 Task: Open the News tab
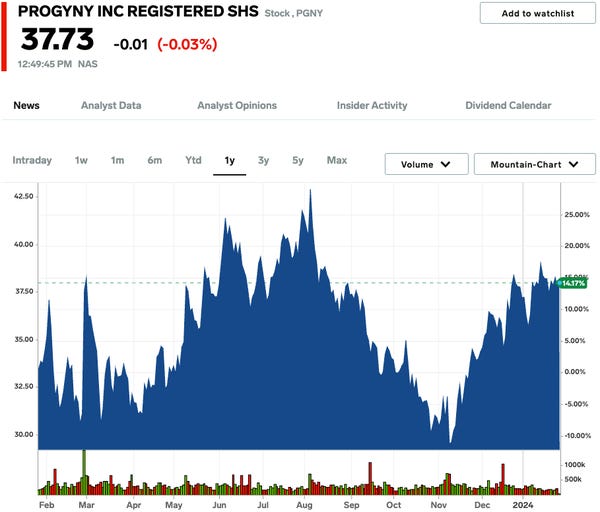pos(26,105)
